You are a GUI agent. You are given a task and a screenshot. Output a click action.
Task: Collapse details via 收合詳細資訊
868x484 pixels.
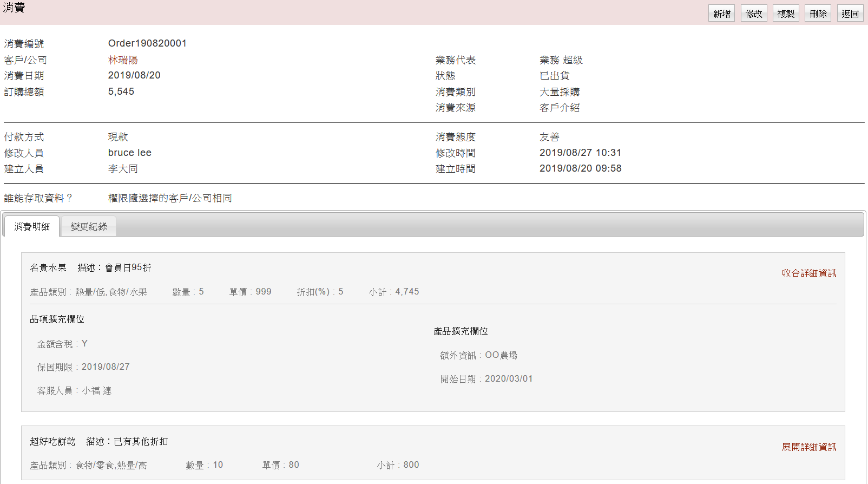coord(808,273)
